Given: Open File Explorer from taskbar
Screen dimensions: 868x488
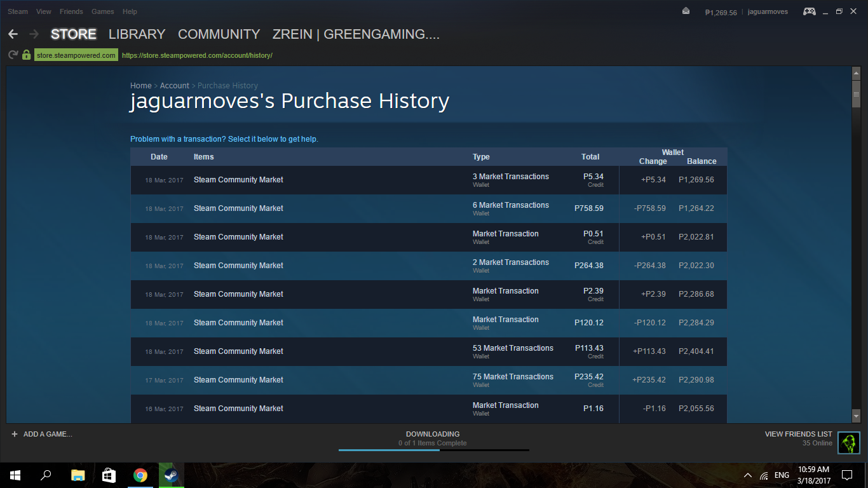Looking at the screenshot, I should [78, 475].
